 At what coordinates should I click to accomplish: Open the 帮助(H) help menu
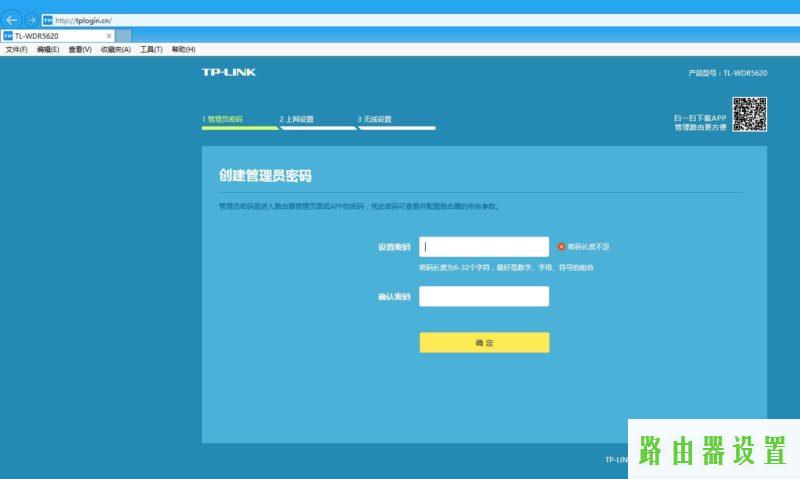183,49
